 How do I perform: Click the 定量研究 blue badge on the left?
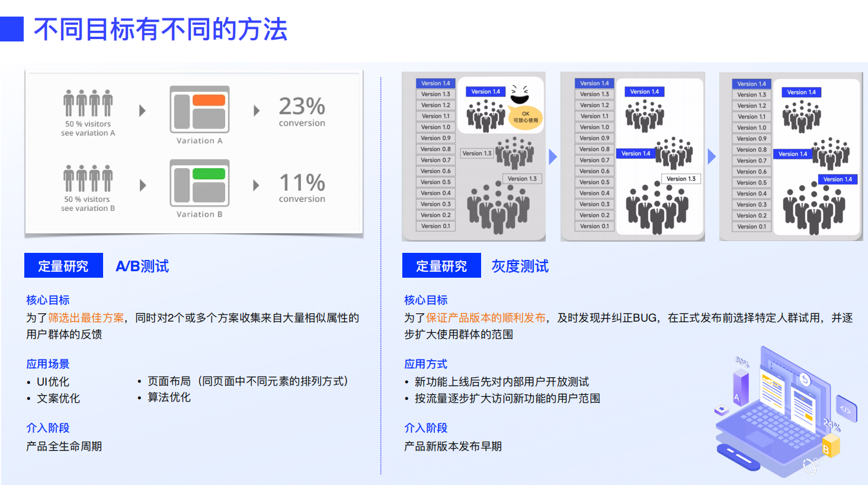click(x=63, y=265)
